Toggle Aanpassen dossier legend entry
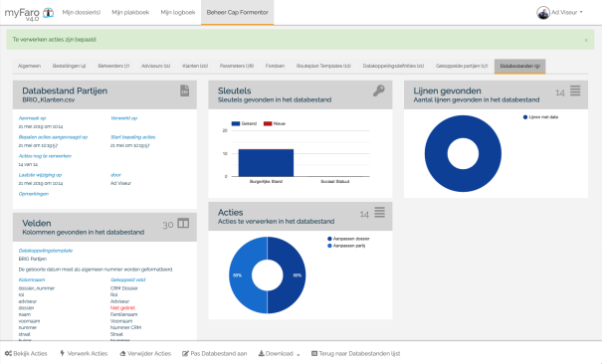The image size is (602, 364). coord(348,239)
